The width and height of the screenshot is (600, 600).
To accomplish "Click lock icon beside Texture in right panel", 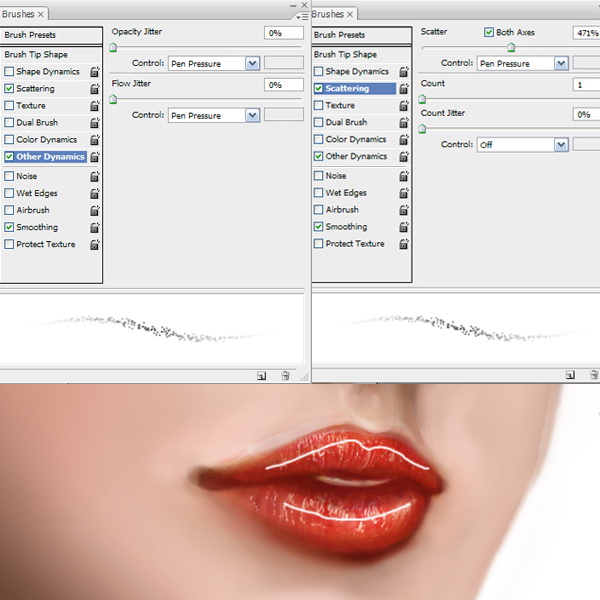I will tap(404, 105).
